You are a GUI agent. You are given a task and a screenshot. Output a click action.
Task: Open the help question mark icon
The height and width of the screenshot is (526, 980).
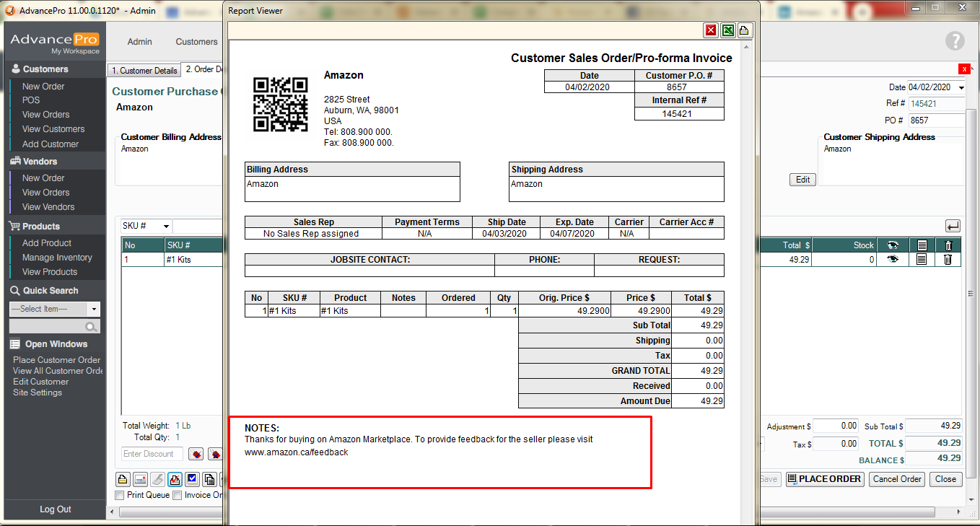[x=955, y=41]
